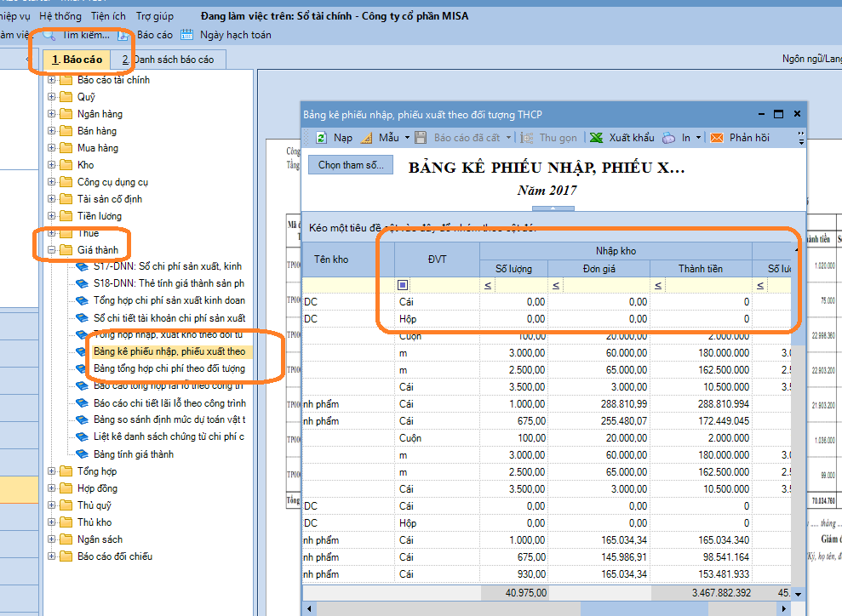Click the Bảng tính giá thành book icon

point(82,454)
